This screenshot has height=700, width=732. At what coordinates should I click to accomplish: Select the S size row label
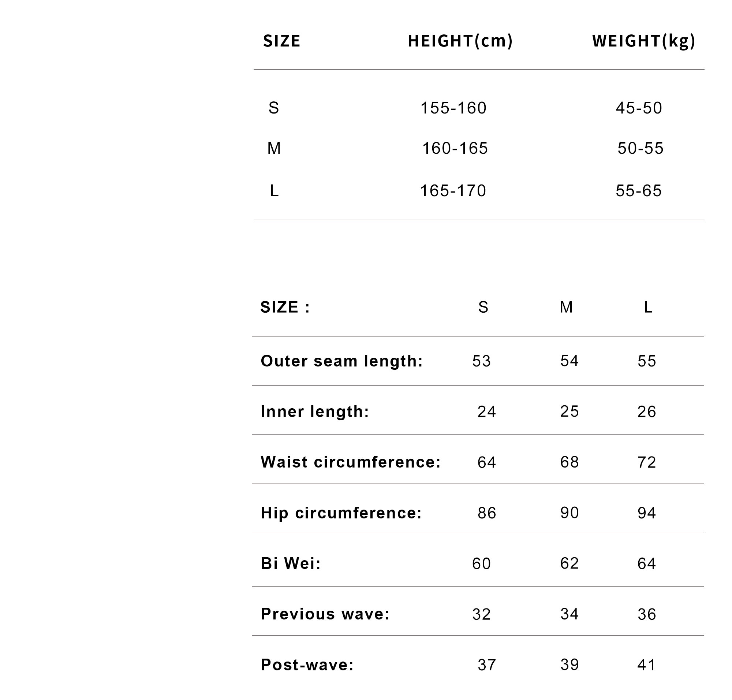point(273,108)
